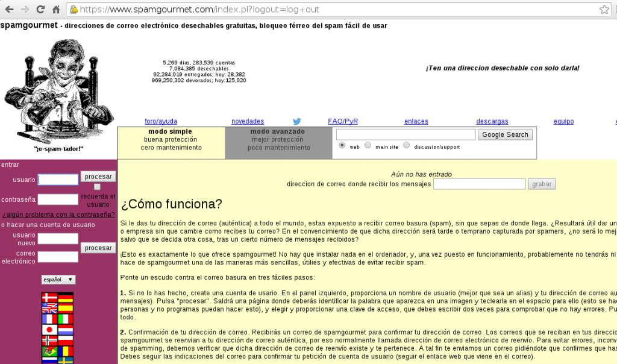
Task: Switch language via the Japanese flag
Action: (49, 330)
